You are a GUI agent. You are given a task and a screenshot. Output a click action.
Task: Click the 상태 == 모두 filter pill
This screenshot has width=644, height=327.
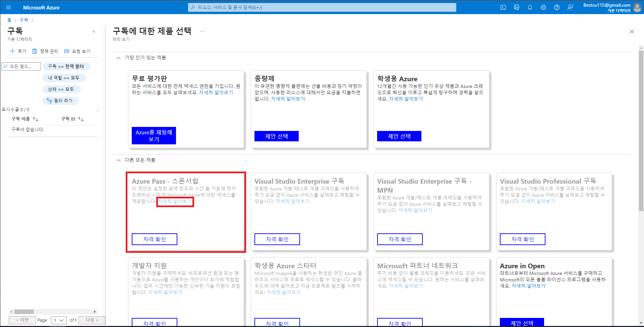(x=61, y=89)
